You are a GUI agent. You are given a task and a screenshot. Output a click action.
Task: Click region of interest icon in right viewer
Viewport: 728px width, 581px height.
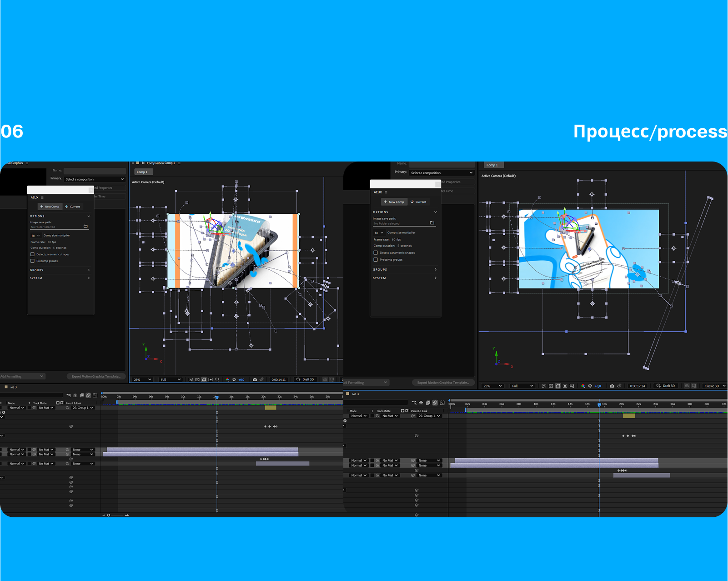click(565, 386)
